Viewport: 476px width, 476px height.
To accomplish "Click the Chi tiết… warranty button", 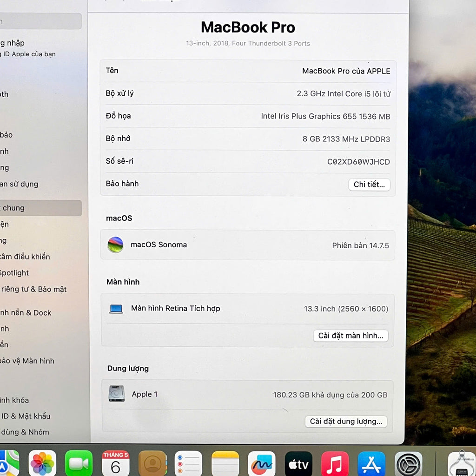I will click(x=369, y=185).
